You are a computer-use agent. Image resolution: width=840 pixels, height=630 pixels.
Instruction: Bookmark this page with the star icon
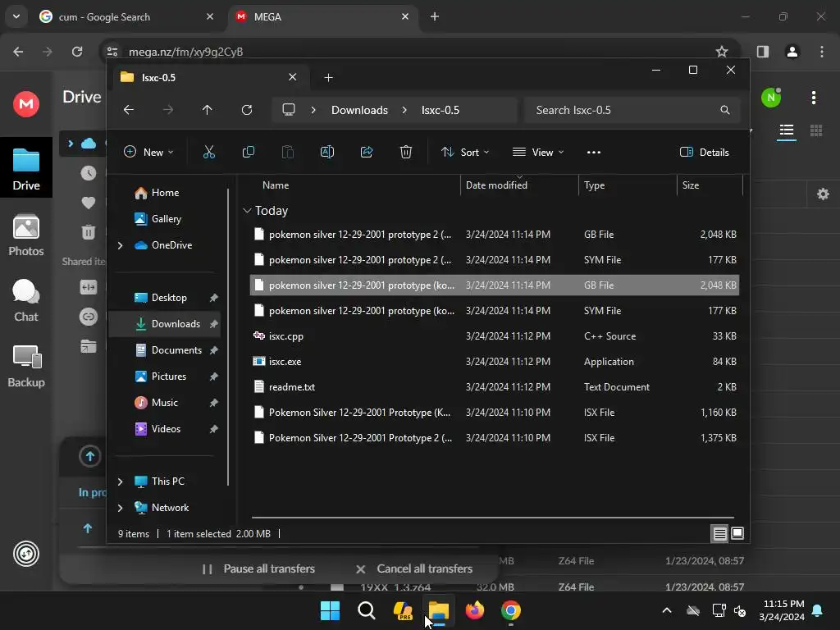coord(722,52)
